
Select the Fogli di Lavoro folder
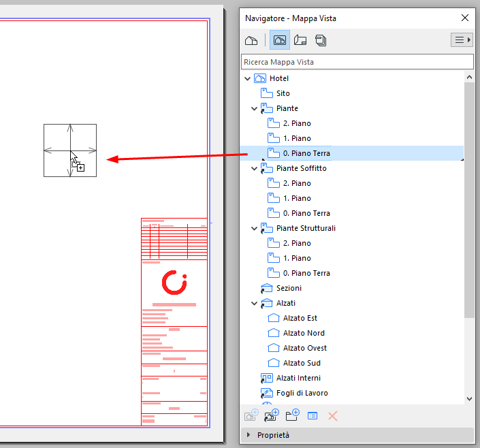point(302,394)
